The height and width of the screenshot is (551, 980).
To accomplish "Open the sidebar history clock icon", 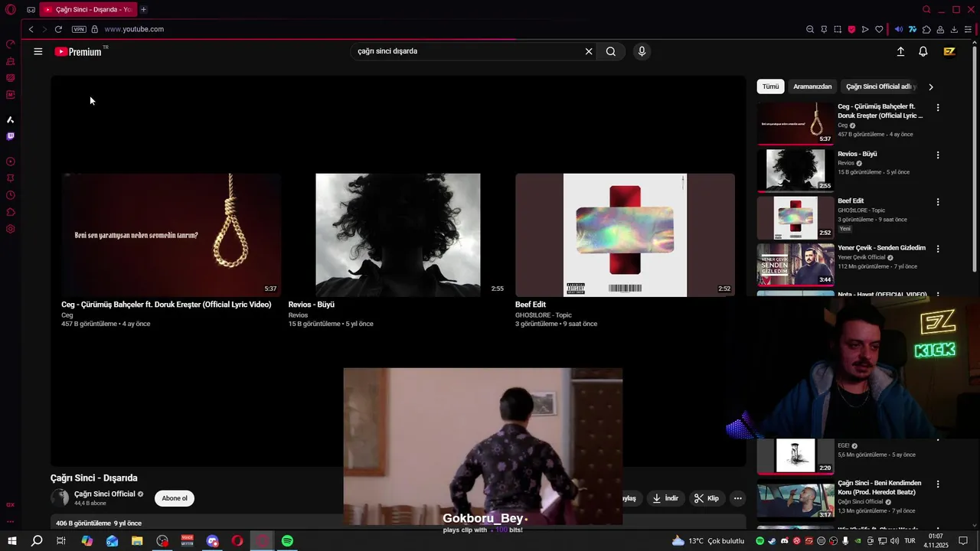I will point(11,195).
